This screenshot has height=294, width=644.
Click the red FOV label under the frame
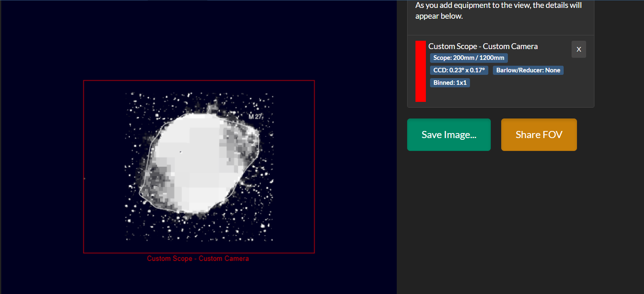point(198,259)
